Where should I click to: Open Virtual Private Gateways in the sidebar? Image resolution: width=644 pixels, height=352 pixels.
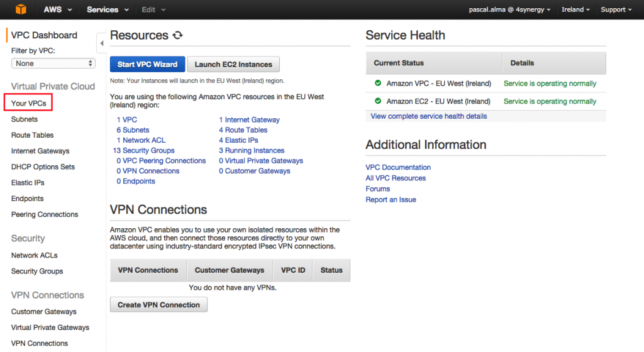tap(50, 327)
